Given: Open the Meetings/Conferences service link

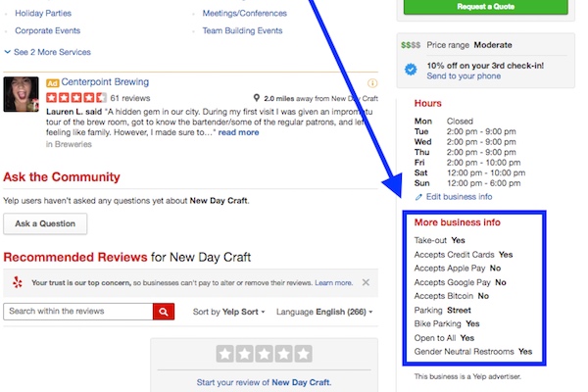Looking at the screenshot, I should coord(244,13).
